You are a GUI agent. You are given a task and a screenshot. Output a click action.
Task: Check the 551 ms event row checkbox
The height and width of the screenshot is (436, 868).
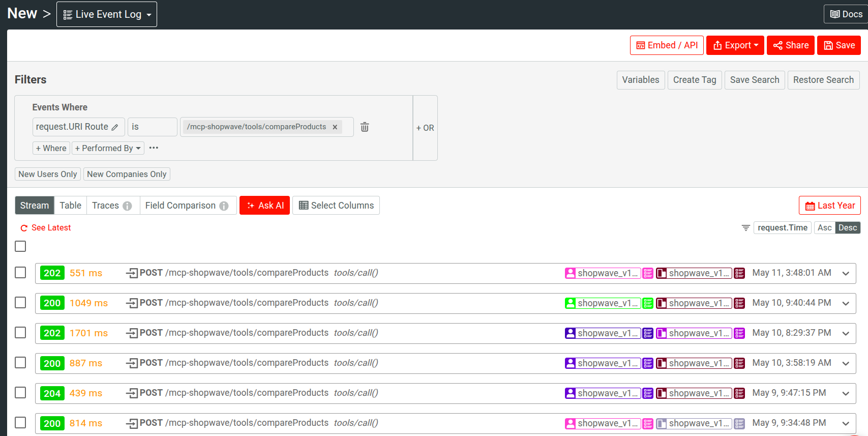click(x=20, y=273)
